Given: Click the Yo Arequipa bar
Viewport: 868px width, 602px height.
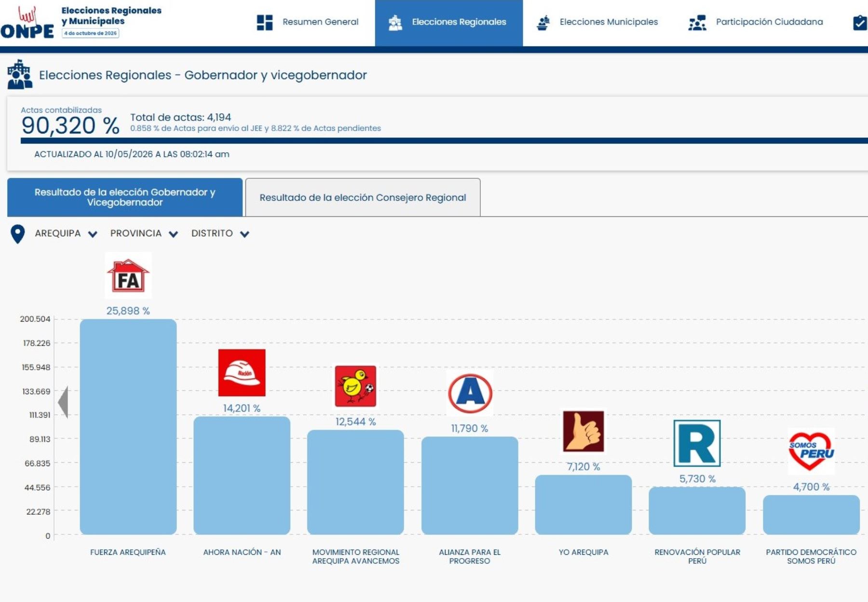Looking at the screenshot, I should pos(583,505).
